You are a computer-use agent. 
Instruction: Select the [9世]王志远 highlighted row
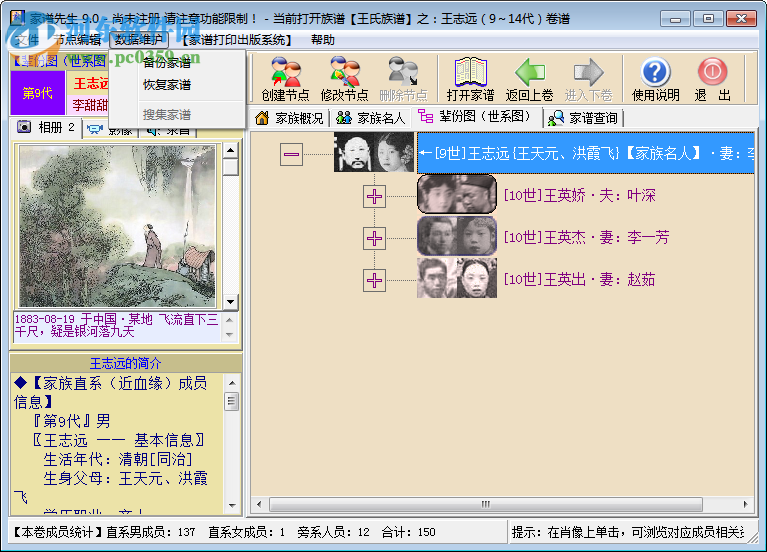586,153
